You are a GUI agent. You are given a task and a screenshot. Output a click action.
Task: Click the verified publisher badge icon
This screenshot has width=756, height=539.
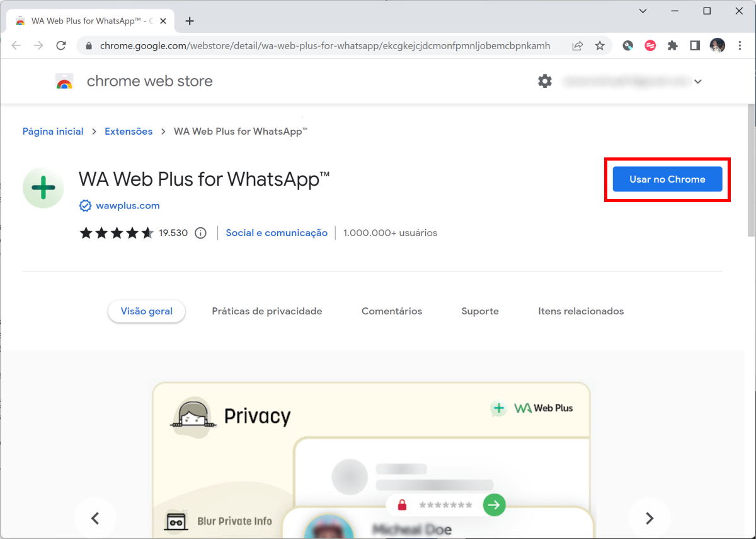[x=85, y=206]
